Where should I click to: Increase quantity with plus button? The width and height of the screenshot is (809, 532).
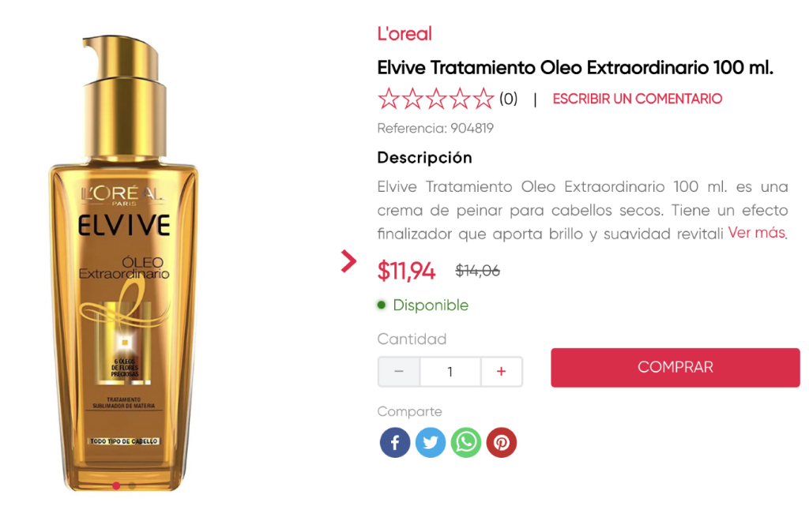(x=501, y=372)
